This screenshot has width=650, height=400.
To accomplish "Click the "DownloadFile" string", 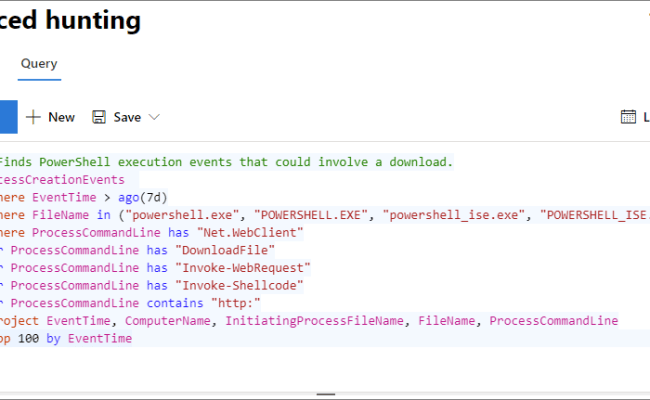I will (225, 250).
